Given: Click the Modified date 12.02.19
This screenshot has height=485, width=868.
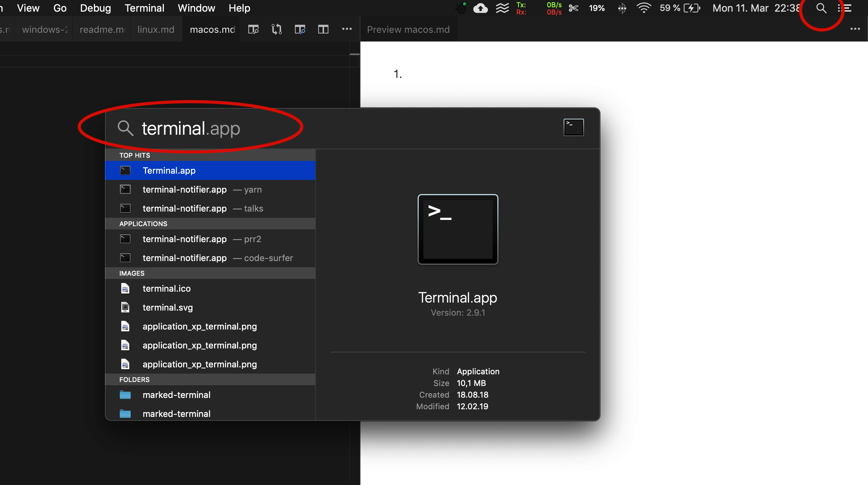Looking at the screenshot, I should tap(473, 406).
